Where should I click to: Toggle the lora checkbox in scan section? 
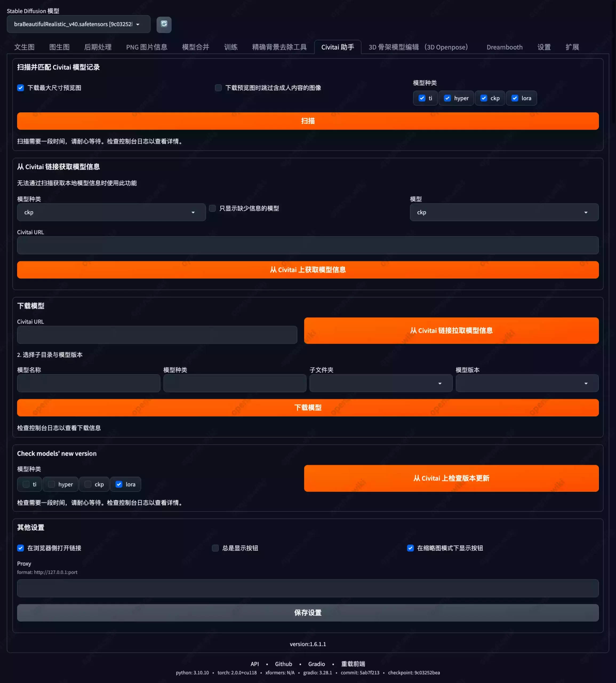coord(514,98)
